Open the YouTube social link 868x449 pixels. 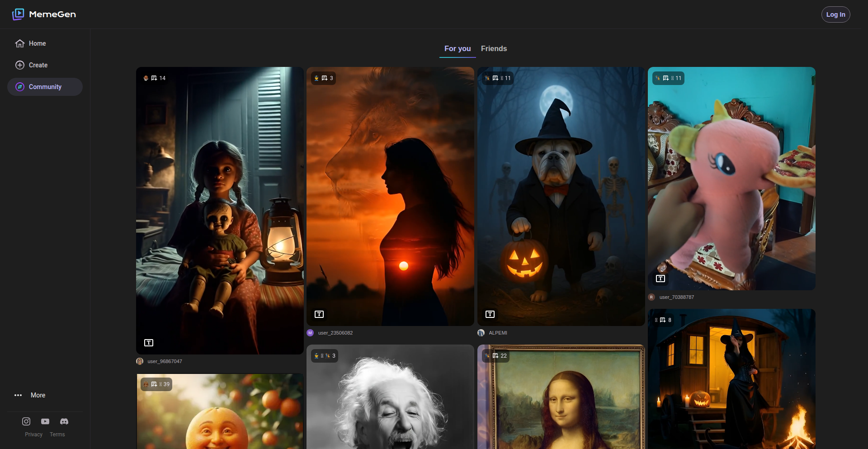click(45, 421)
